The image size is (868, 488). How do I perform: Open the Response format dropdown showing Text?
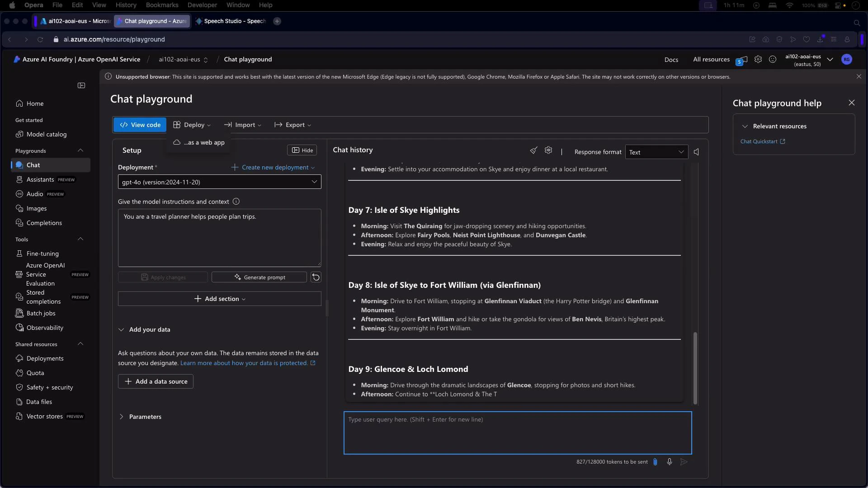pos(656,152)
